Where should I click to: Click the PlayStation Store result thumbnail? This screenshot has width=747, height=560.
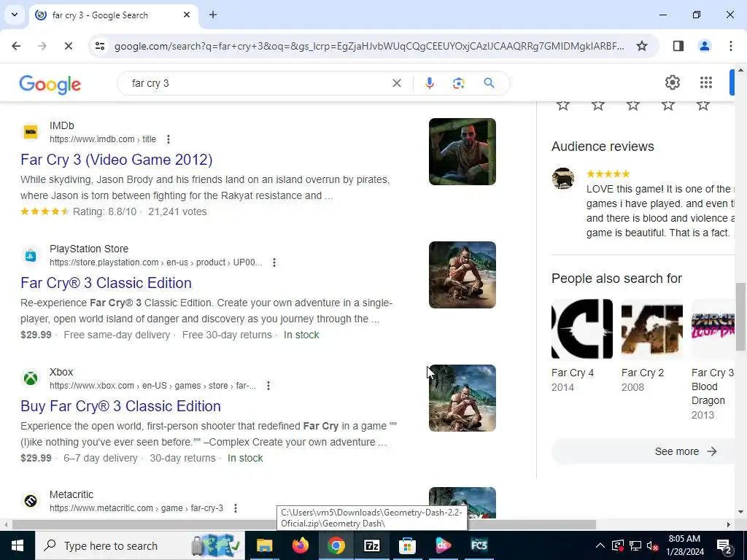tap(462, 275)
